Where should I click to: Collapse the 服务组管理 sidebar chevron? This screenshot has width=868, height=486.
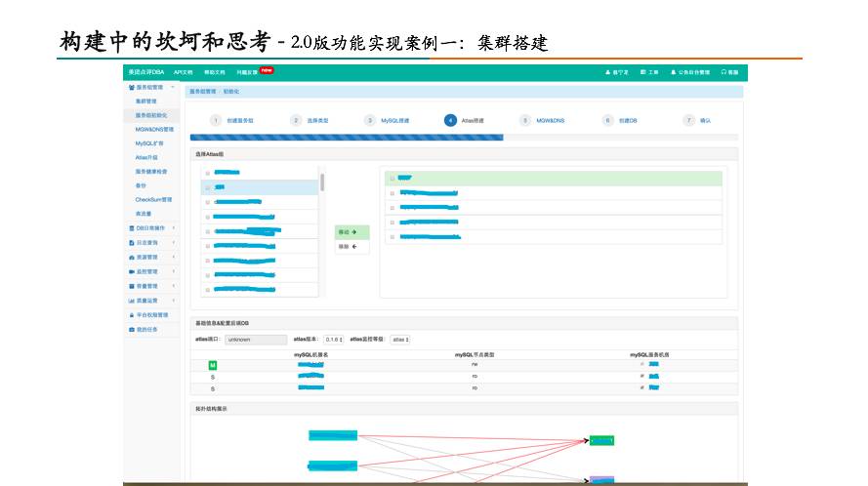[173, 88]
